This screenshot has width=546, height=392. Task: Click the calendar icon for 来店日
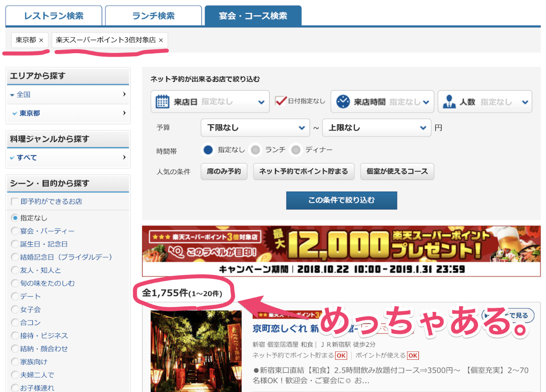[162, 102]
